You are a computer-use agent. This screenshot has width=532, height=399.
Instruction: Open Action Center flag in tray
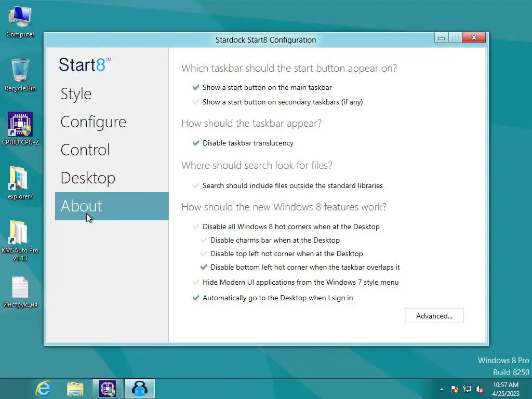(455, 389)
